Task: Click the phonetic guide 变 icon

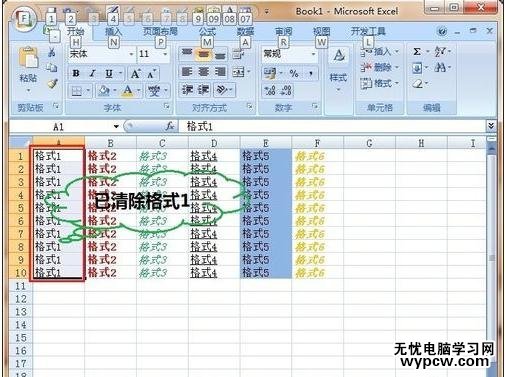Action: click(x=154, y=90)
